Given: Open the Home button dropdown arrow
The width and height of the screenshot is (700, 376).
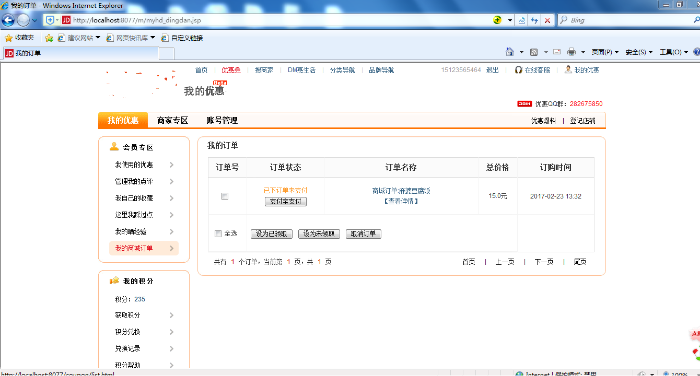Looking at the screenshot, I should click(521, 52).
